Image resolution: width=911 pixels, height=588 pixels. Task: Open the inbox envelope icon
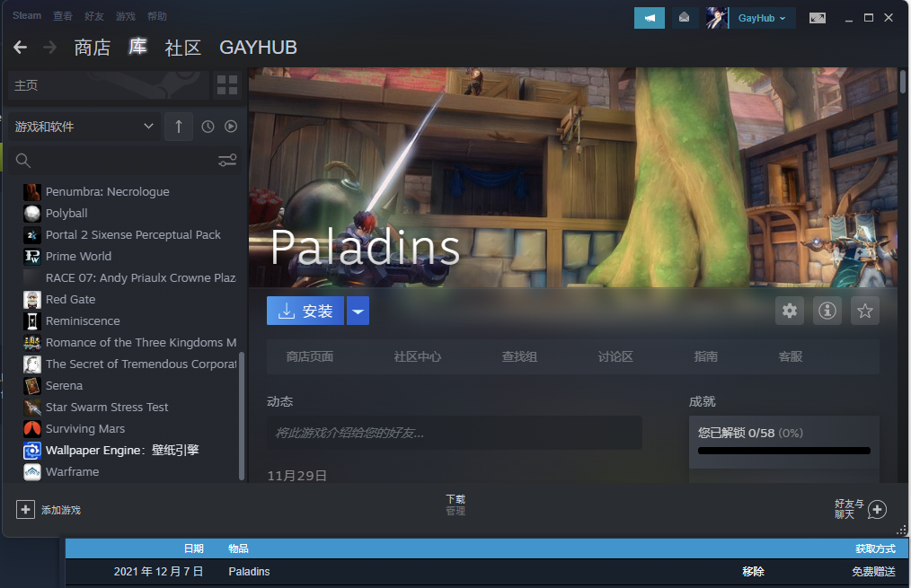[685, 18]
